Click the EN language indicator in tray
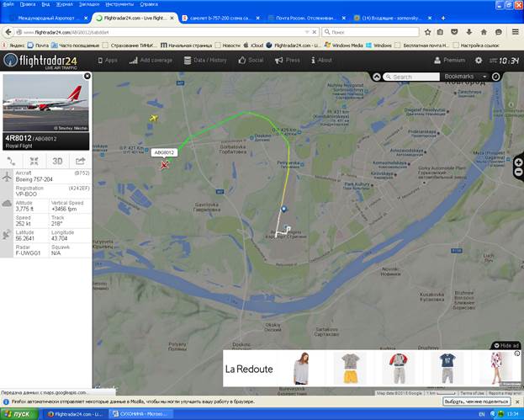The height and width of the screenshot is (420, 524). (482, 414)
